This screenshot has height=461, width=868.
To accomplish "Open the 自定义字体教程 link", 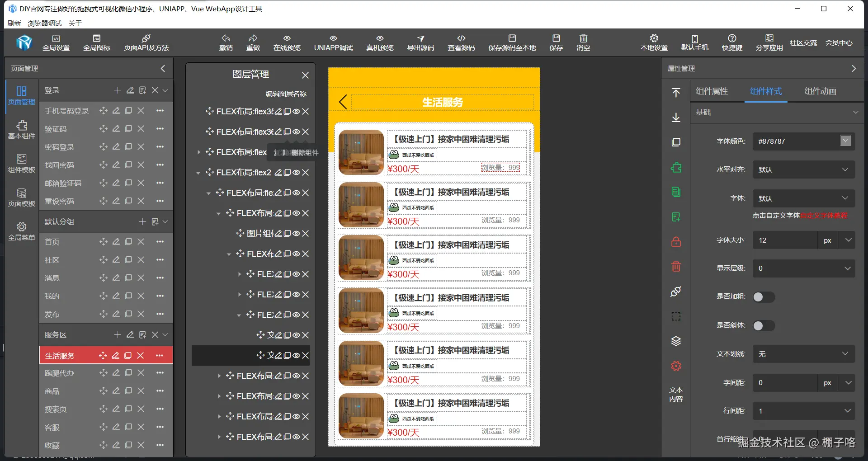I will click(825, 216).
